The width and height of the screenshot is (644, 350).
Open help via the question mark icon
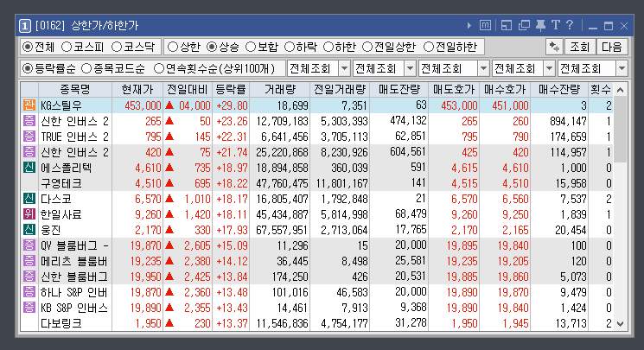[570, 25]
